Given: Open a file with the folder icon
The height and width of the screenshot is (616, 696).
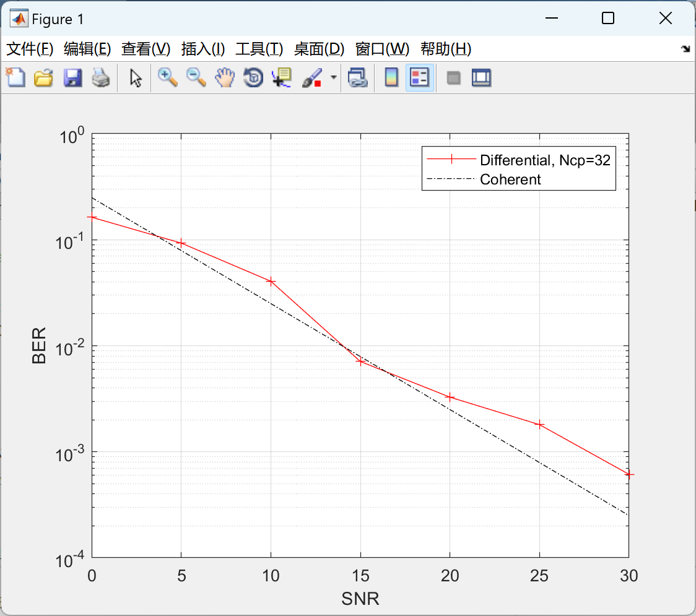Looking at the screenshot, I should pos(43,77).
